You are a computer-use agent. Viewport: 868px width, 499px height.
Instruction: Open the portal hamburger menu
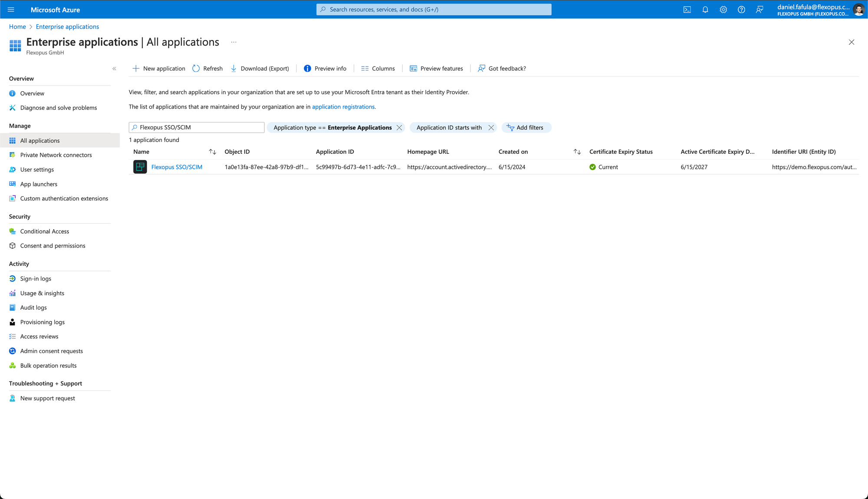(x=11, y=10)
